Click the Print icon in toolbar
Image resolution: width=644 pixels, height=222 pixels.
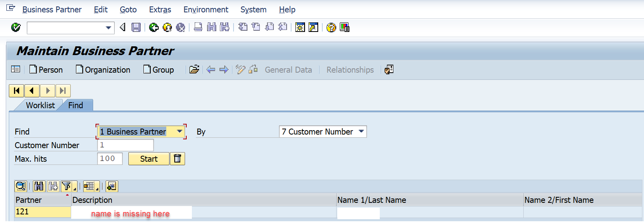point(198,27)
